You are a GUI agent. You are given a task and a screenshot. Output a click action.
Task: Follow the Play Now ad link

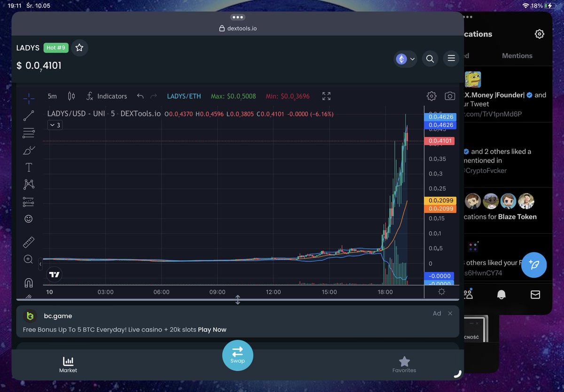point(212,329)
